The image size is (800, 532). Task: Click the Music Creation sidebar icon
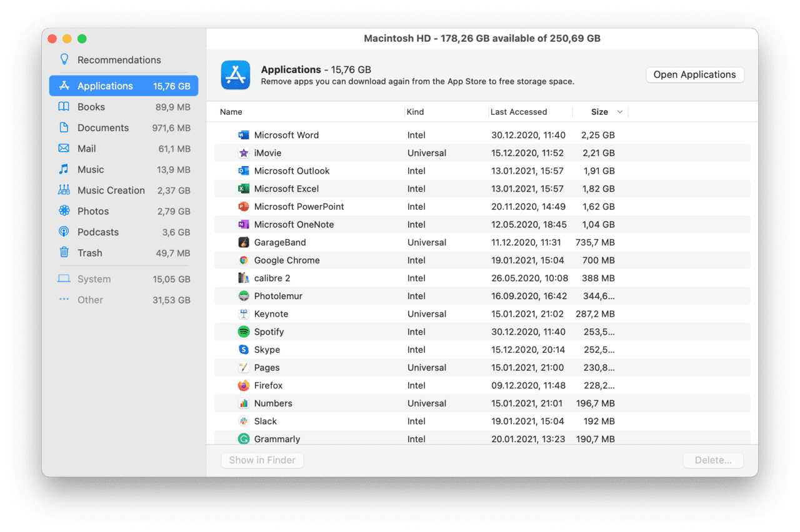pyautogui.click(x=64, y=190)
